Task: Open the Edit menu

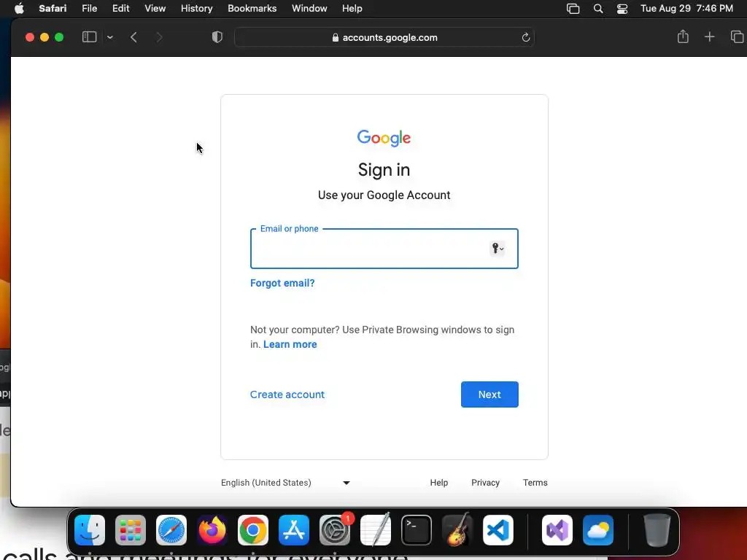Action: click(x=120, y=8)
